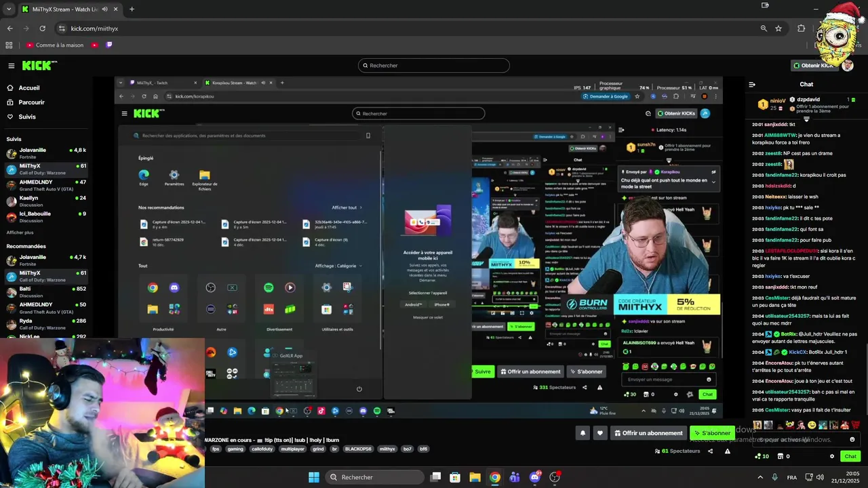
Task: Click the heart follow button
Action: click(599, 433)
